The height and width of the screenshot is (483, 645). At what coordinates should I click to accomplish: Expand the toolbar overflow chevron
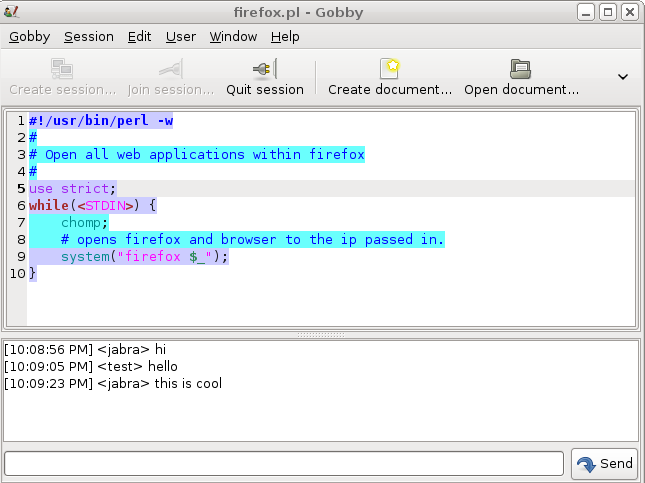623,77
